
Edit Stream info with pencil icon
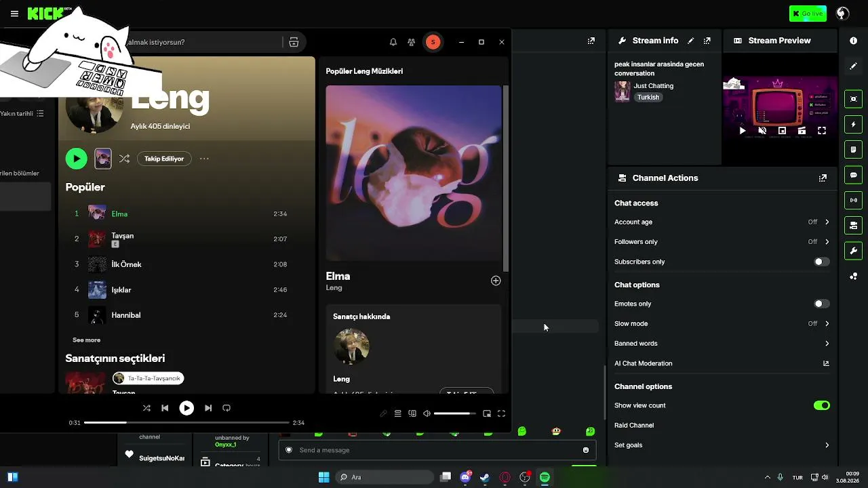[690, 41]
